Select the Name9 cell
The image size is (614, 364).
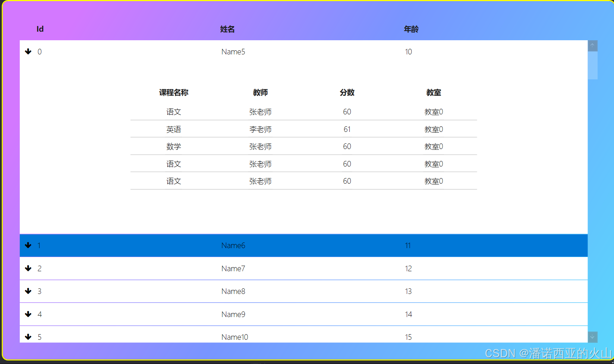point(233,314)
